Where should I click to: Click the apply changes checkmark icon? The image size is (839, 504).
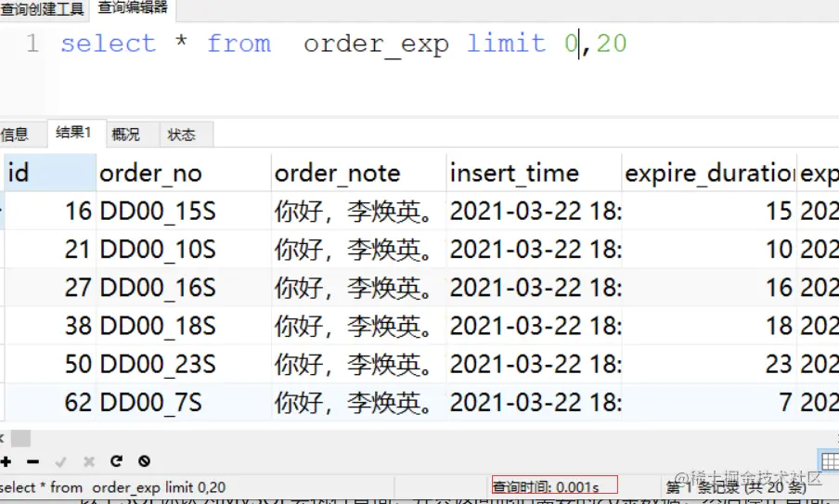point(60,461)
